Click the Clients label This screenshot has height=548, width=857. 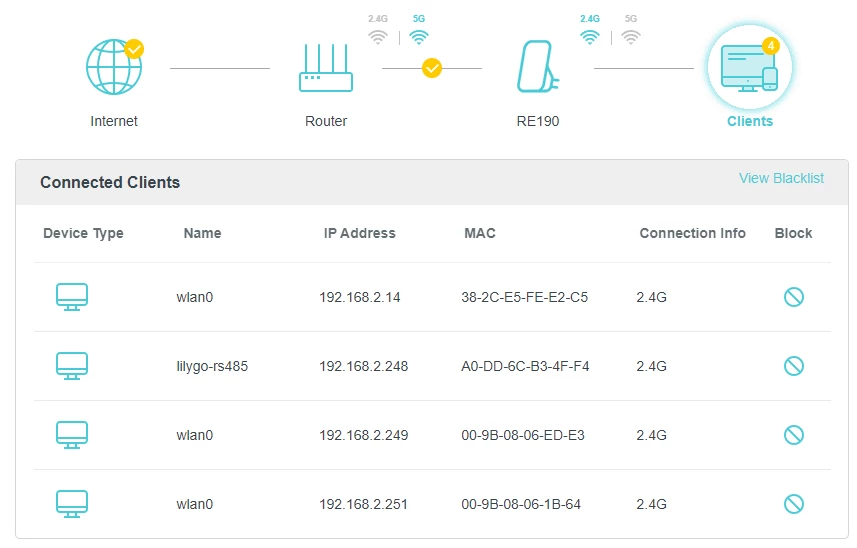click(749, 121)
